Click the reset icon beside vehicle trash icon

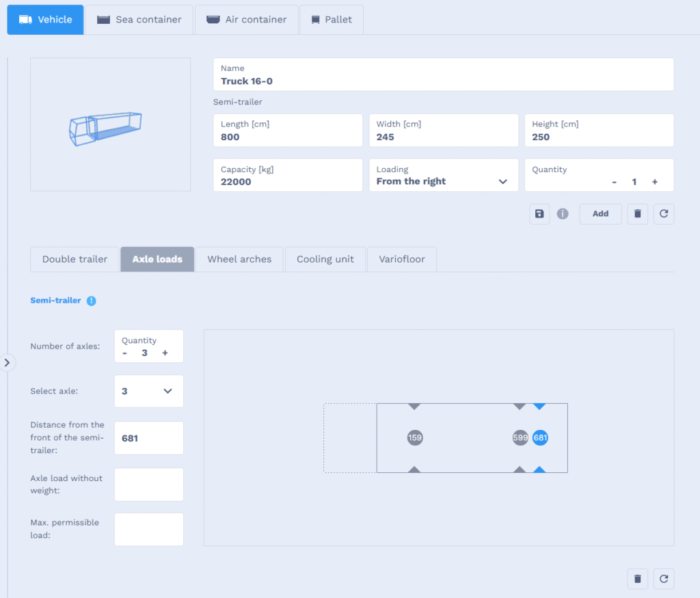pyautogui.click(x=663, y=214)
